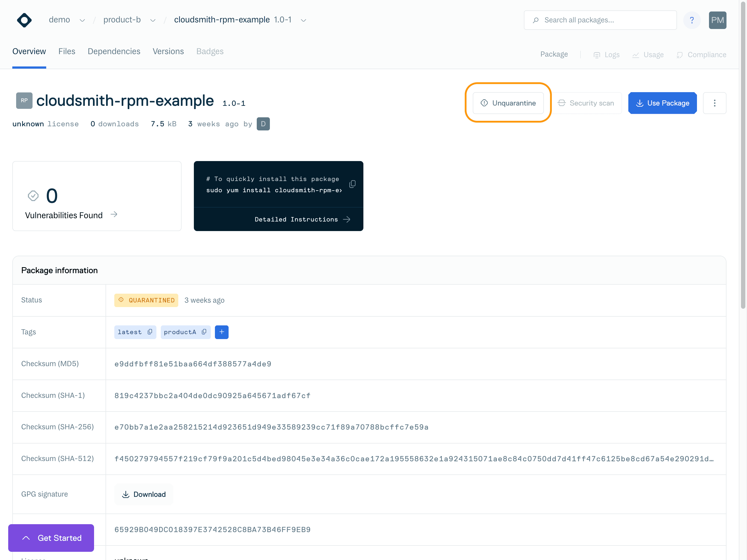Screen dimensions: 747x560
Task: Click the PM user avatar
Action: coord(717,20)
